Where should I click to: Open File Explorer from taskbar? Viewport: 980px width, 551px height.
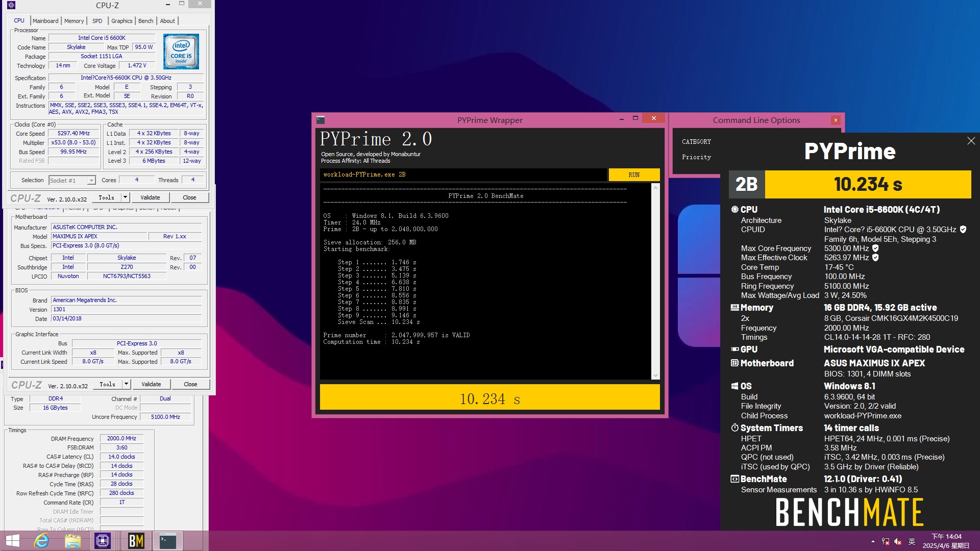coord(73,541)
